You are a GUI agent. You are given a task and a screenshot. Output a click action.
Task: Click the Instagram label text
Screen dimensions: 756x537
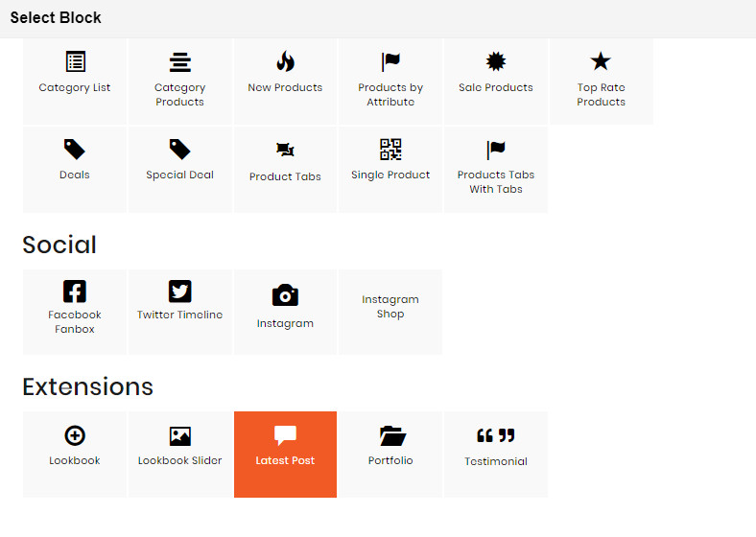coord(285,323)
